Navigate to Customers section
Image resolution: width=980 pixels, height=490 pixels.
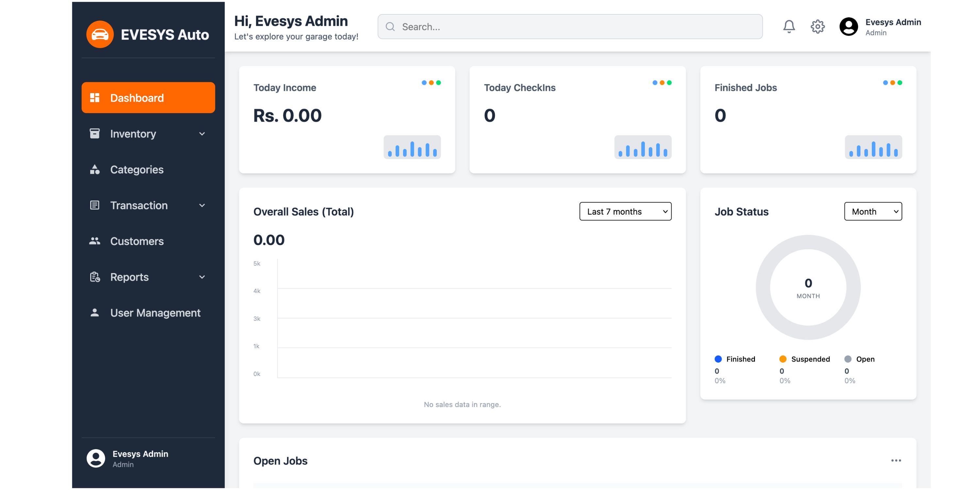137,241
